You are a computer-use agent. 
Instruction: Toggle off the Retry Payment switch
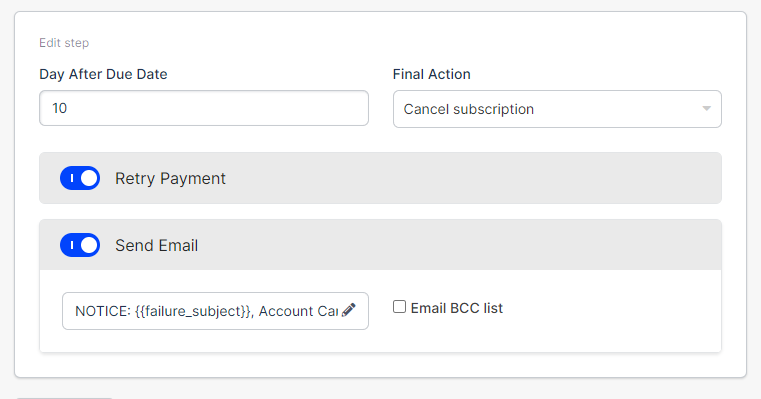(x=80, y=178)
